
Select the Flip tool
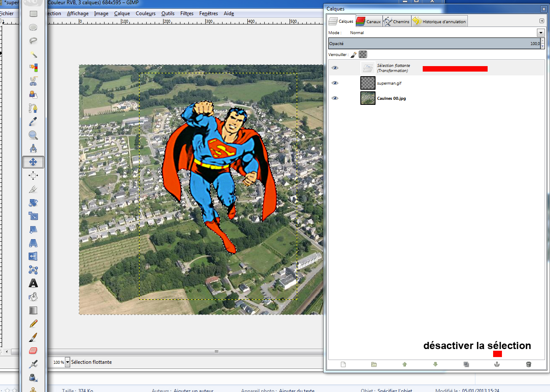(33, 256)
